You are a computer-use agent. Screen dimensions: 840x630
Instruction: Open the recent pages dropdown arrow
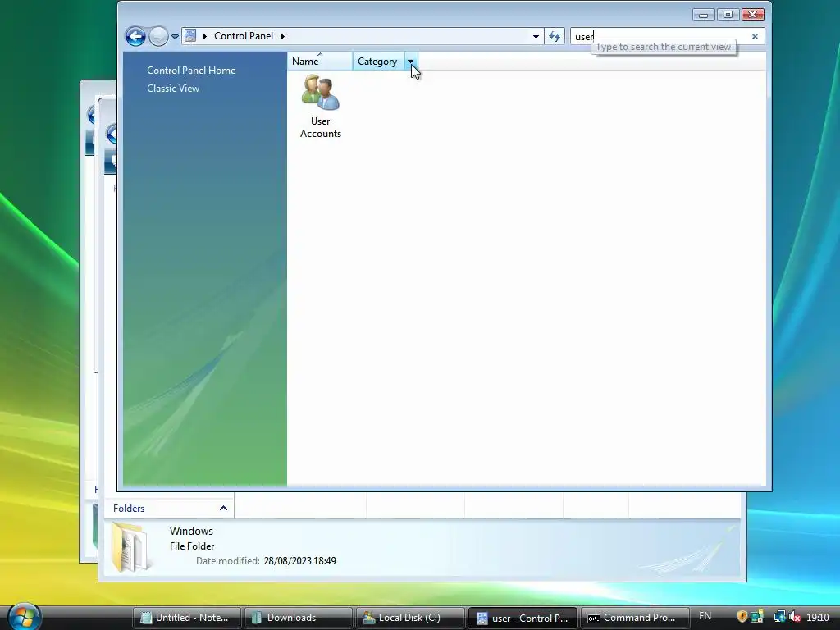pos(175,37)
